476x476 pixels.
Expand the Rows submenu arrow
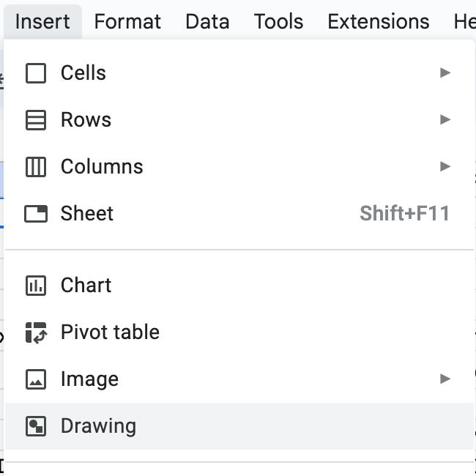click(x=445, y=120)
